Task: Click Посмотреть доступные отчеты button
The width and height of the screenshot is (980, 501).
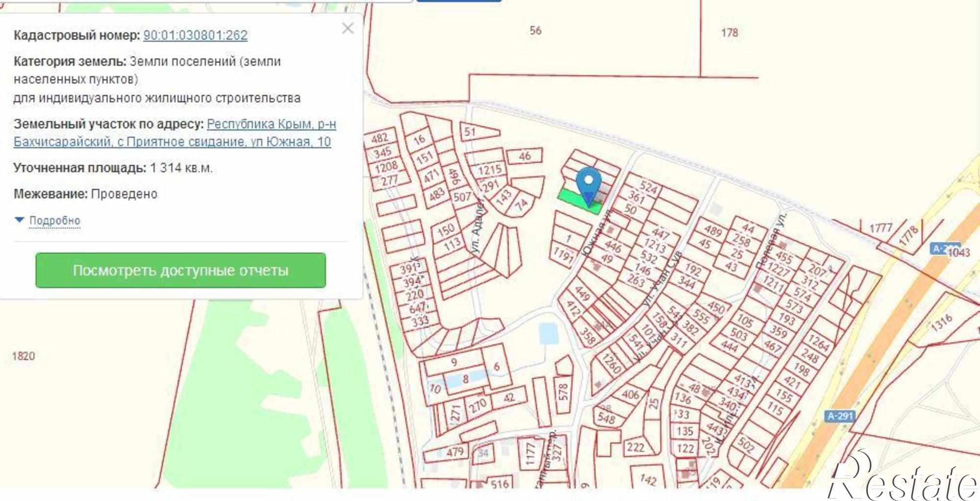Action: tap(180, 270)
